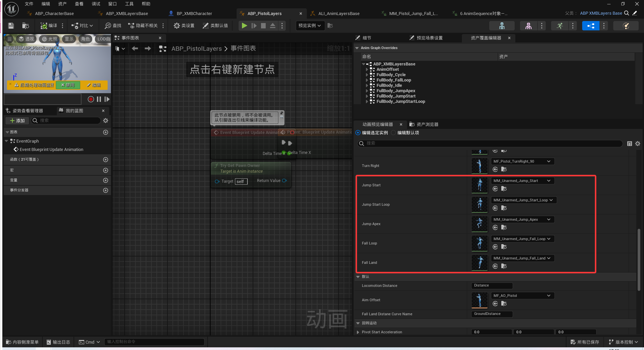
Task: Toggle Hide Unrelated (隐藏不相关) nodes
Action: 143,26
